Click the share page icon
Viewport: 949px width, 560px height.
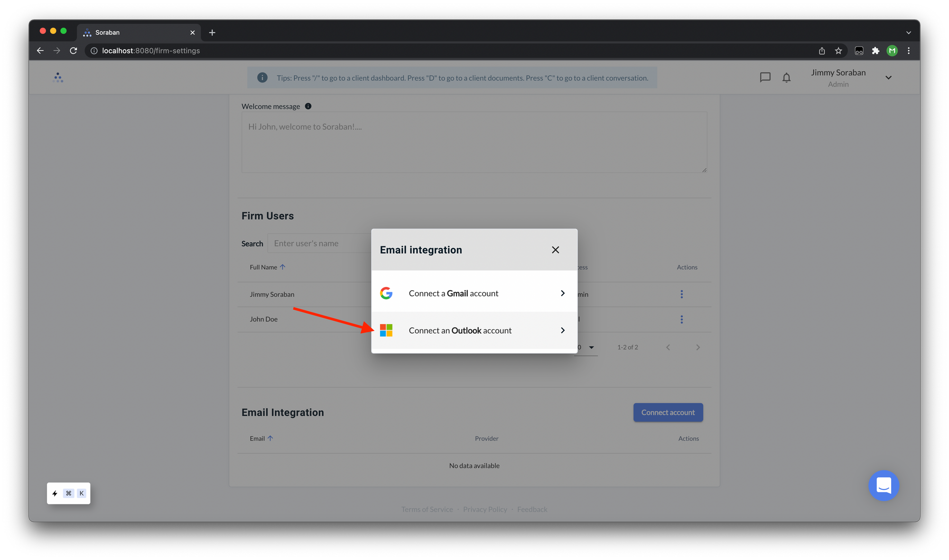click(822, 51)
